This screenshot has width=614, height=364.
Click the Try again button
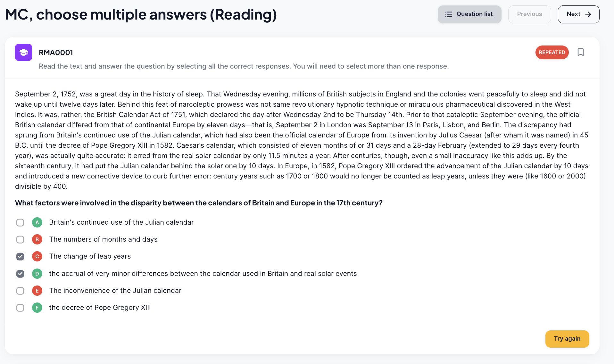(567, 339)
